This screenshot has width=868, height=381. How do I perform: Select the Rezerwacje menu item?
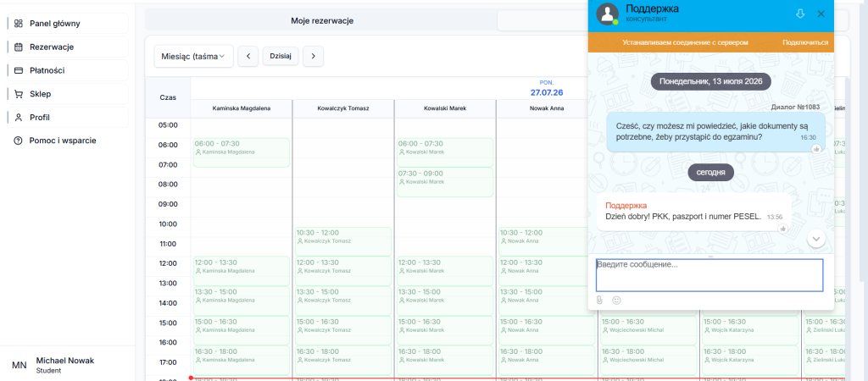[x=68, y=47]
